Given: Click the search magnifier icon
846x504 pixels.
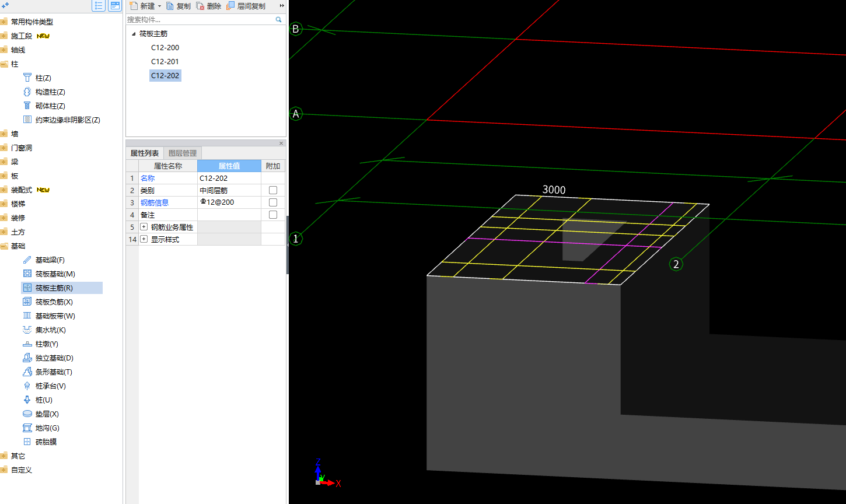Looking at the screenshot, I should coord(279,19).
